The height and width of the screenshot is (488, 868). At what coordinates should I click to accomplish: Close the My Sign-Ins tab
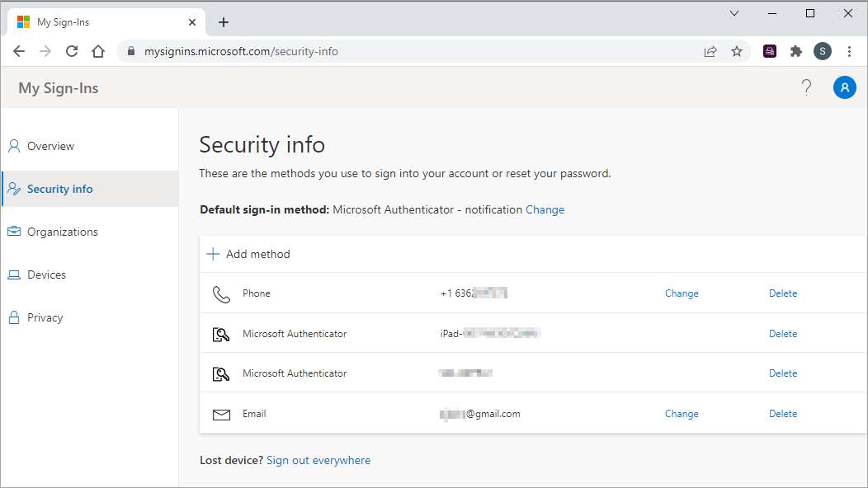(192, 22)
